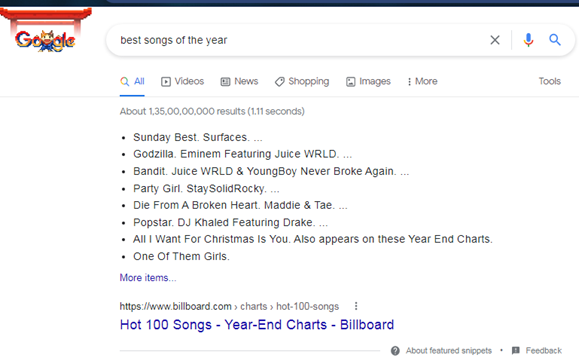
Task: Switch to the Videos tab
Action: click(182, 82)
